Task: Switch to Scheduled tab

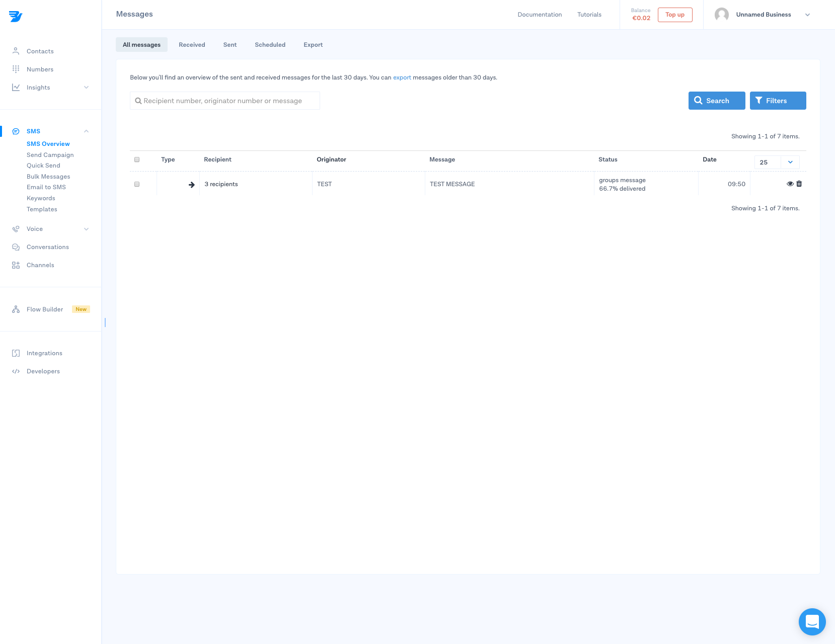Action: [x=270, y=45]
